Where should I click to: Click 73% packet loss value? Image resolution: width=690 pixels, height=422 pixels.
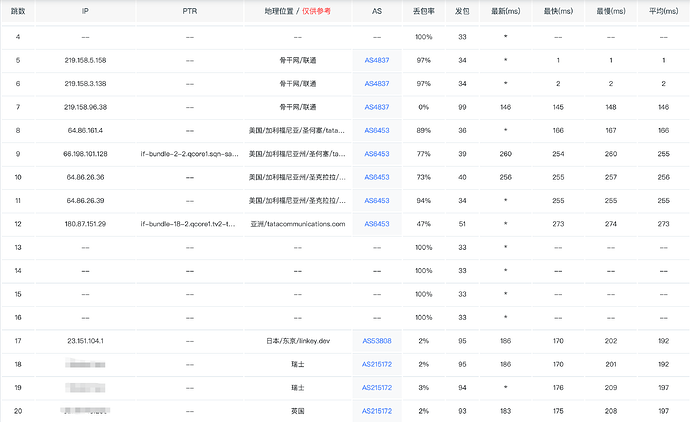424,177
